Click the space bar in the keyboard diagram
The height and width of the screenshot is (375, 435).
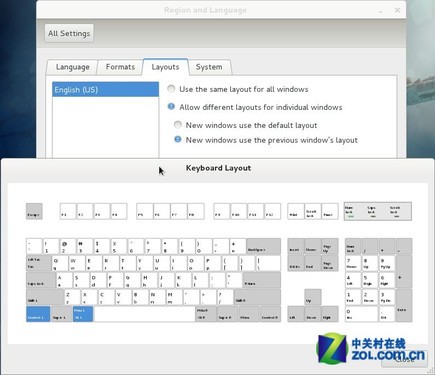[x=145, y=314]
